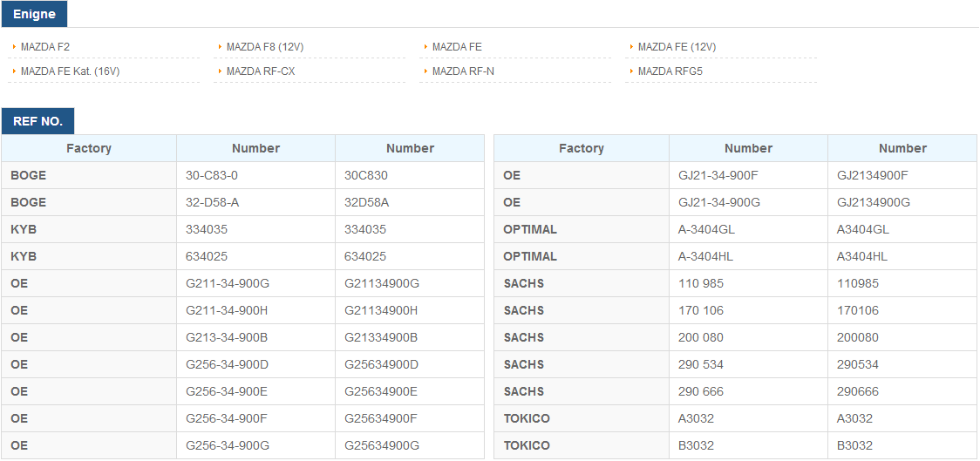This screenshot has height=461, width=980.
Task: Select SACHS number 110 985
Action: pyautogui.click(x=701, y=283)
